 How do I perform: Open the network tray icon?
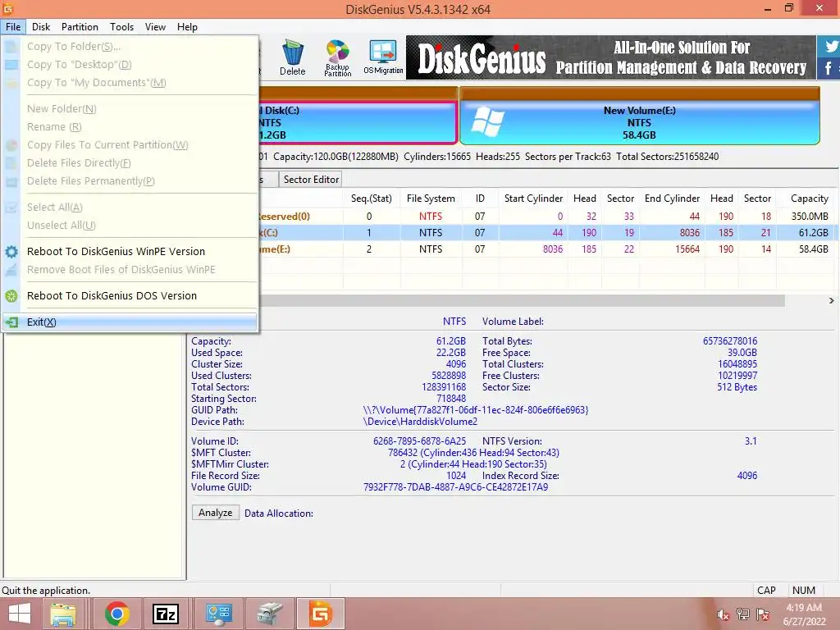tap(743, 614)
